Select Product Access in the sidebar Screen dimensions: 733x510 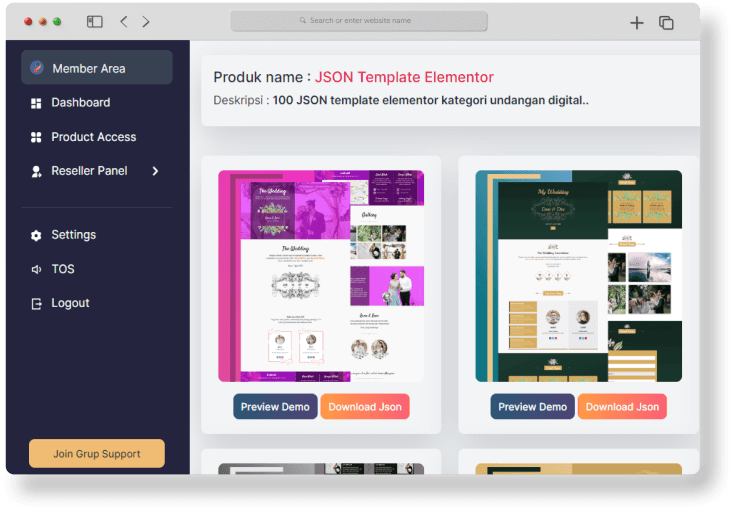coord(94,137)
